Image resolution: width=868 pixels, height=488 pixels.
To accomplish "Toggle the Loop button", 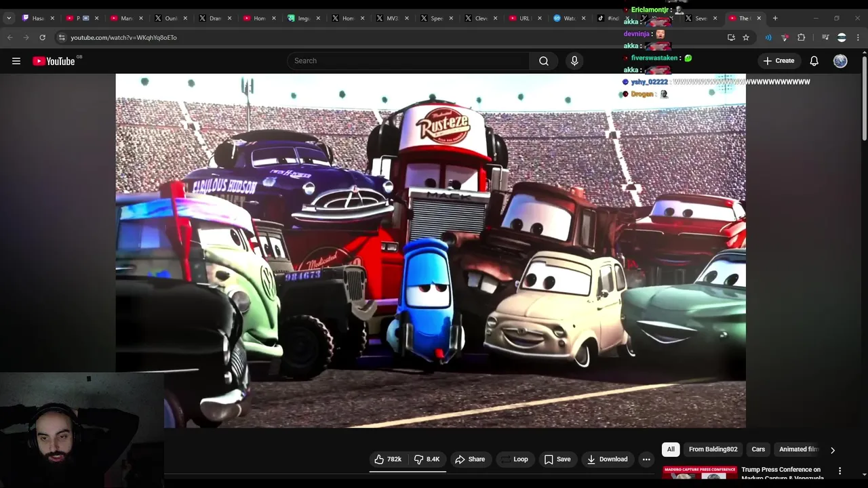I will click(x=514, y=460).
